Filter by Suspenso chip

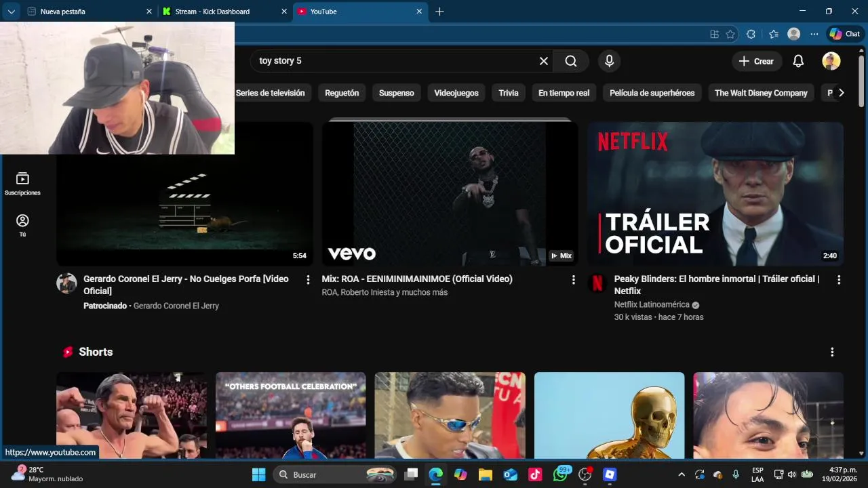397,93
